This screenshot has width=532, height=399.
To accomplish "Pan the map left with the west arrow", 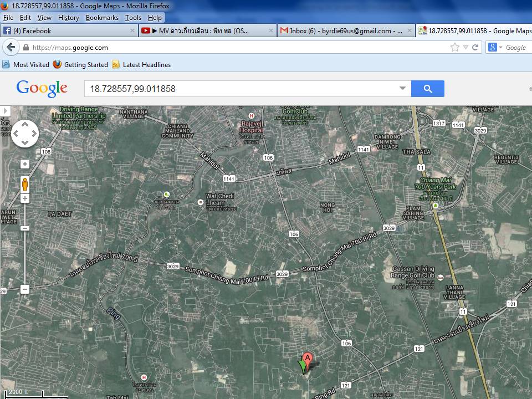I will pyautogui.click(x=16, y=134).
